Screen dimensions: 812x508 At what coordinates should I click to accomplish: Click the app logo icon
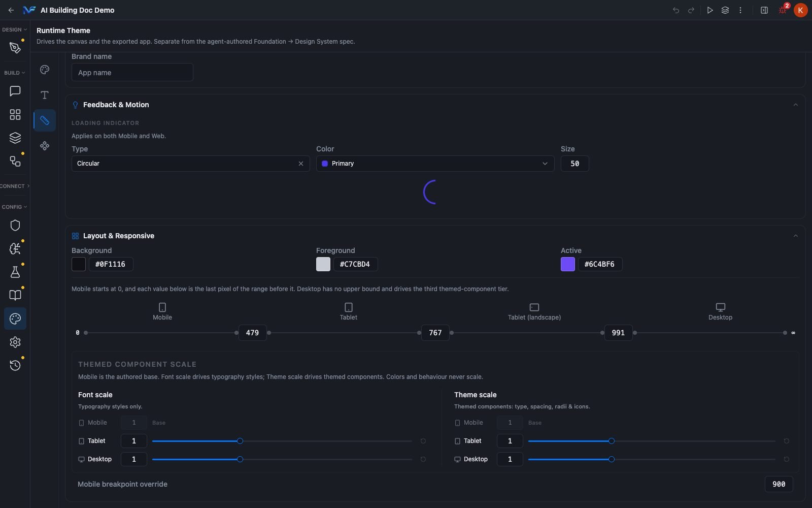pyautogui.click(x=29, y=10)
